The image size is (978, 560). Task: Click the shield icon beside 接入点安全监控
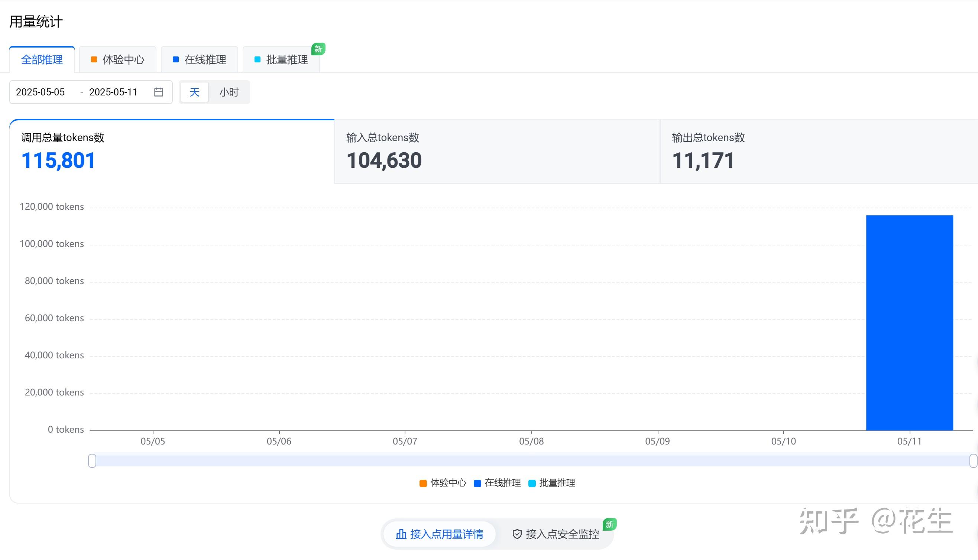[517, 534]
